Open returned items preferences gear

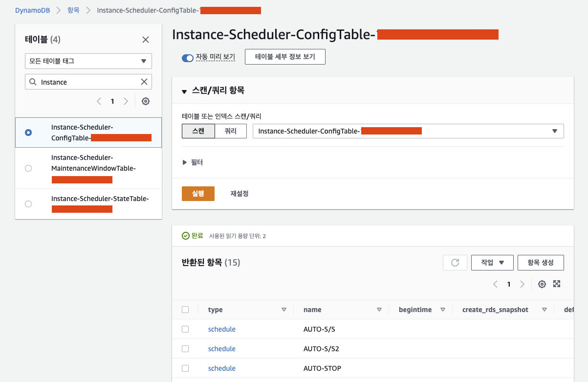(542, 284)
